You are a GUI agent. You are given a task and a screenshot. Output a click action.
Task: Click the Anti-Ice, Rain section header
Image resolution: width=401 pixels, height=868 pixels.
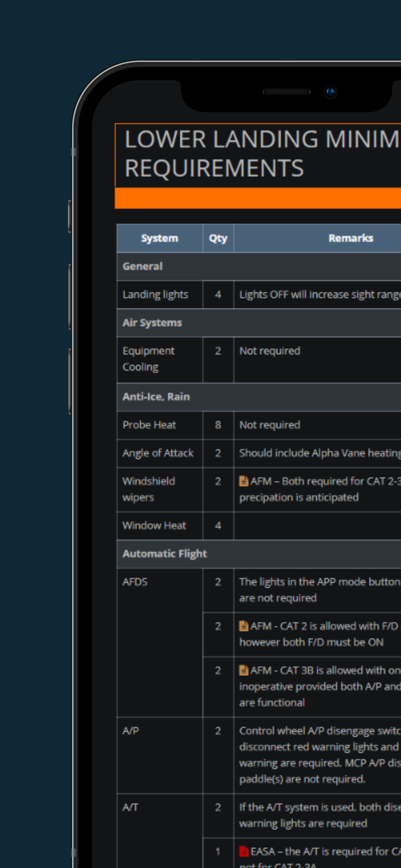tap(259, 397)
